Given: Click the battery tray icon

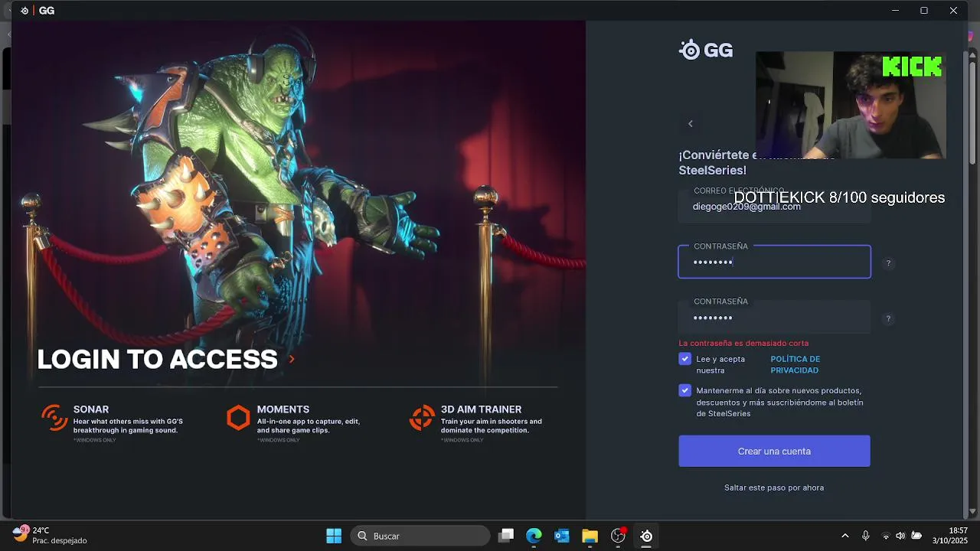Looking at the screenshot, I should 916,536.
